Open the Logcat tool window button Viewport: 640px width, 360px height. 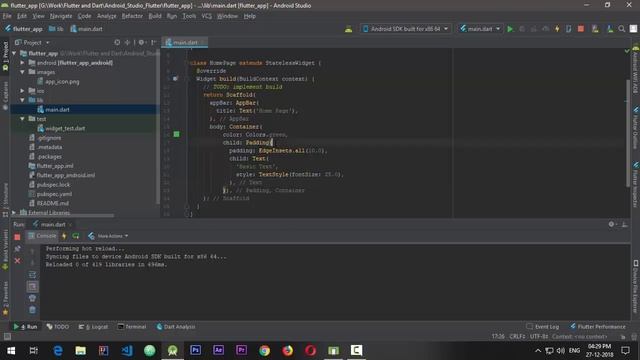pyautogui.click(x=93, y=327)
